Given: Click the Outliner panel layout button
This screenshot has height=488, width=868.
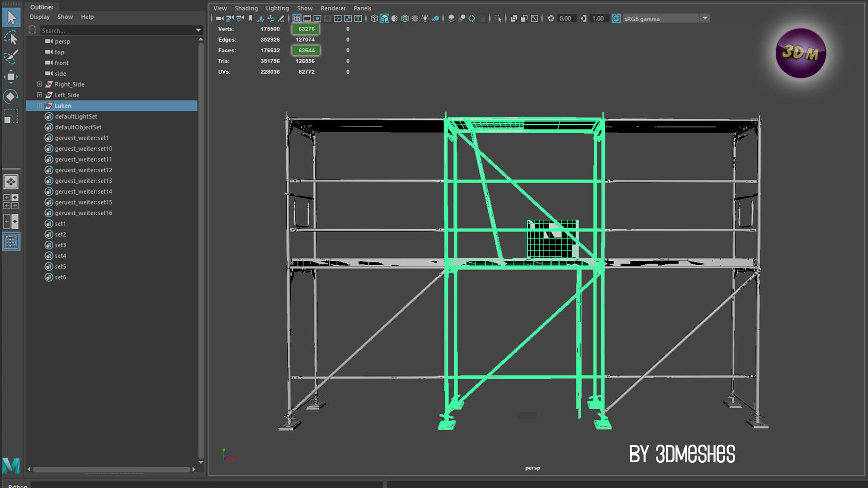Looking at the screenshot, I should click(11, 241).
